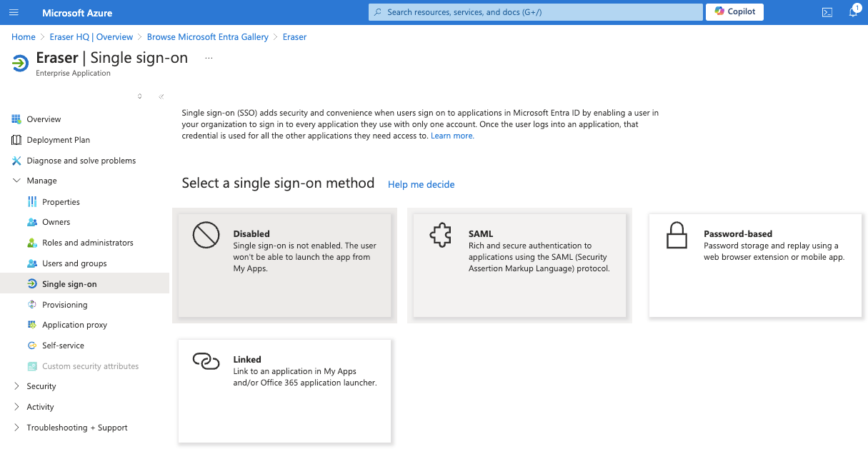Click the Custom security attributes icon
Screen dimensions: 868x454
[32, 366]
